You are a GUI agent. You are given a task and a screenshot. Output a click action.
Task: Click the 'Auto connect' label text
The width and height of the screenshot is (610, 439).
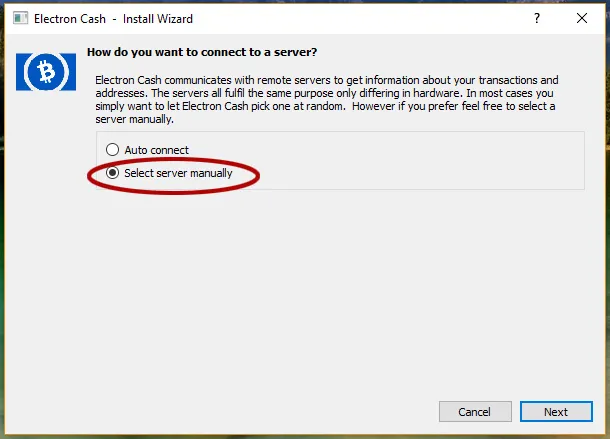coord(156,150)
